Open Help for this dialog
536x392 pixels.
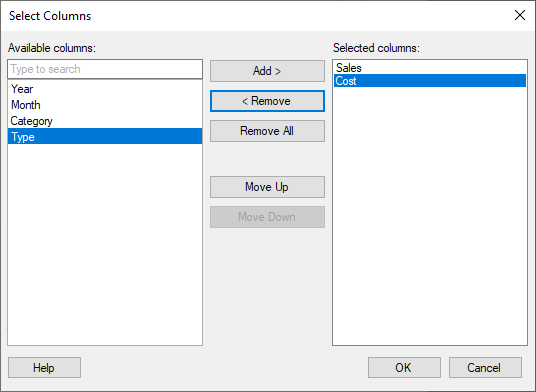point(44,368)
